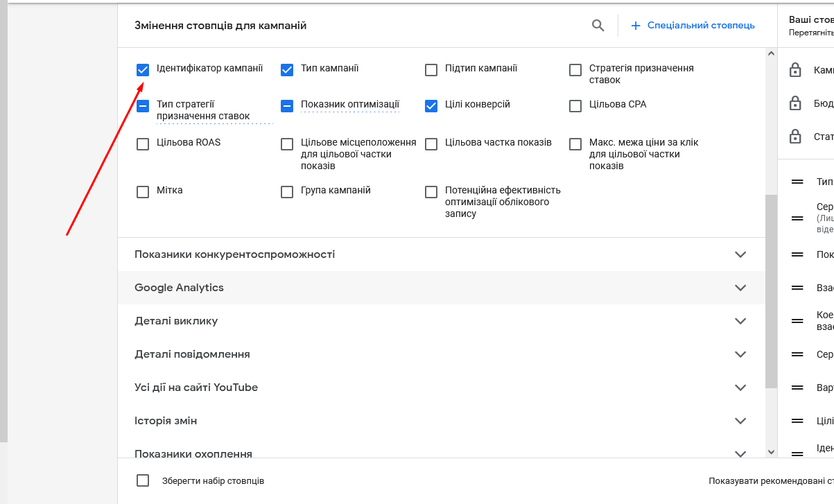The width and height of the screenshot is (834, 504).
Task: Click '+ Спеціальний стовпець' button
Action: [x=693, y=26]
